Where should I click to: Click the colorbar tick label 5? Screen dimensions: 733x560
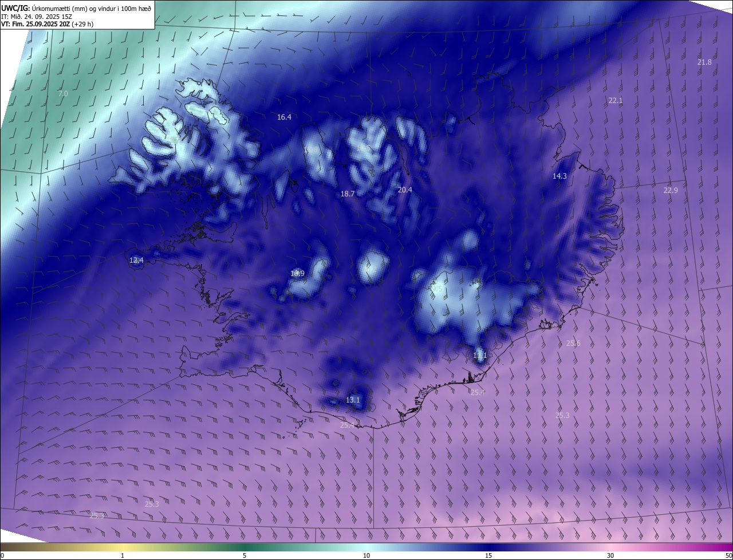click(245, 555)
